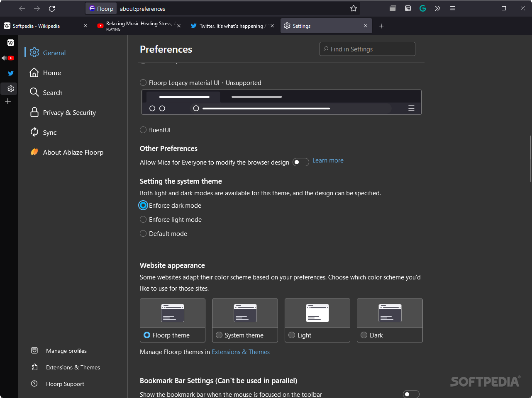Select the fluentUI radio option
This screenshot has height=398, width=532.
(143, 130)
